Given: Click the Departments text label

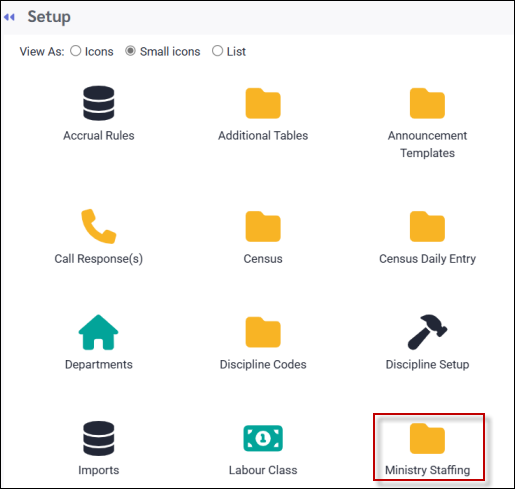Looking at the screenshot, I should [99, 364].
